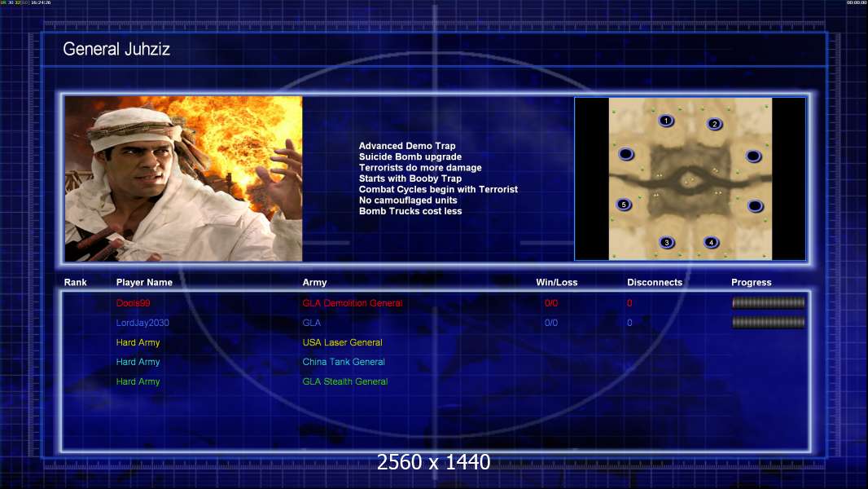868x489 pixels.
Task: Select start position 2 marker on the map
Action: (714, 124)
